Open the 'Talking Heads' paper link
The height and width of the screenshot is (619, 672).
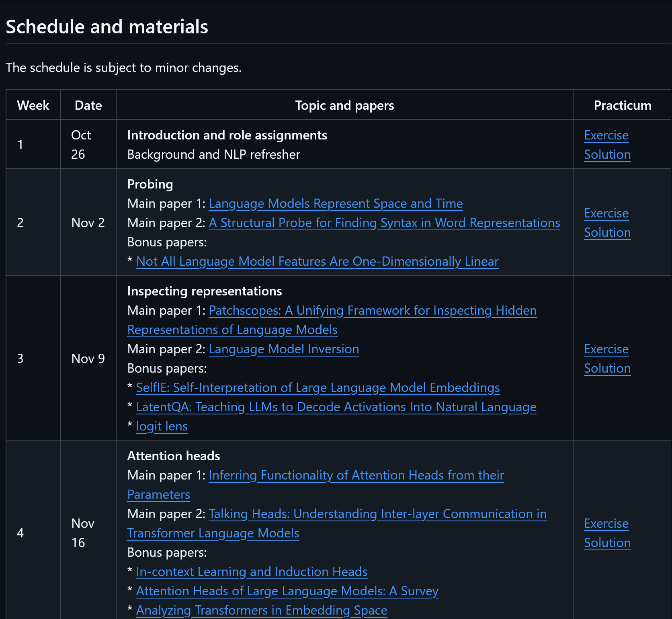pos(377,514)
